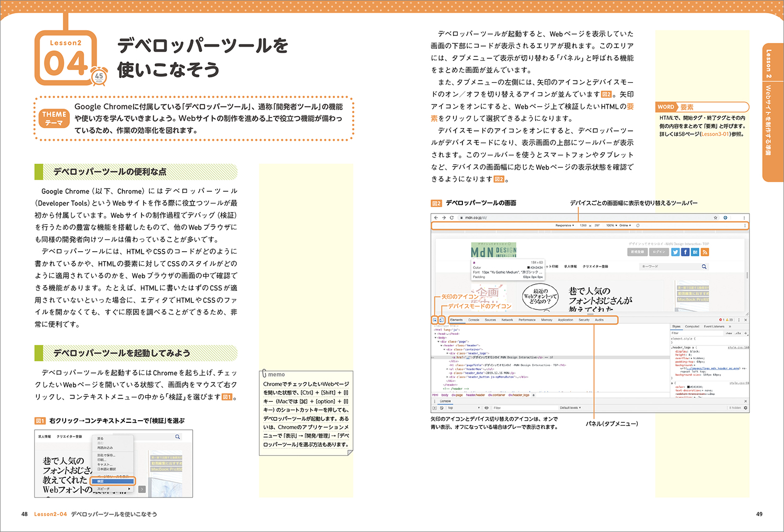Open console settings gear icon
This screenshot has height=532, width=784.
point(745,408)
